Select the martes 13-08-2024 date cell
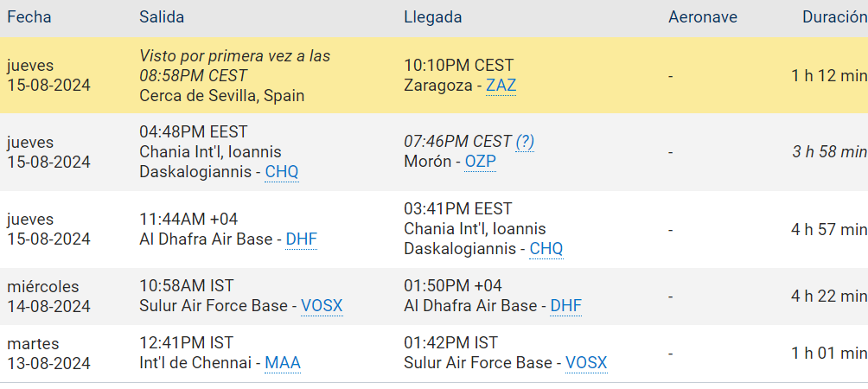Viewport: 868px width, 389px height. tap(48, 354)
